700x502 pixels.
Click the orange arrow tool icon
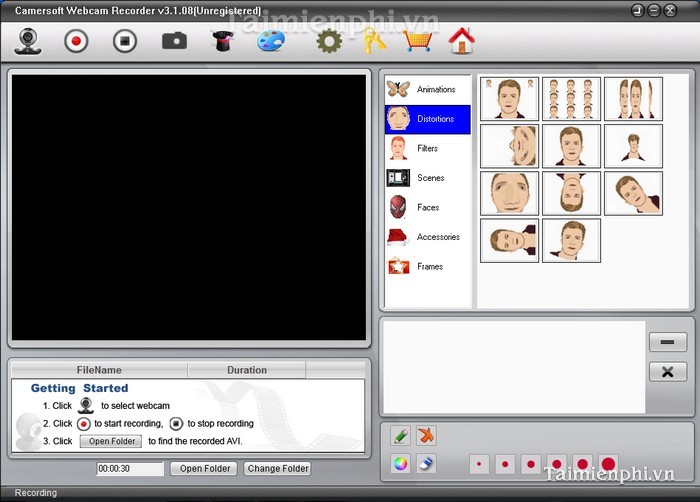point(426,435)
